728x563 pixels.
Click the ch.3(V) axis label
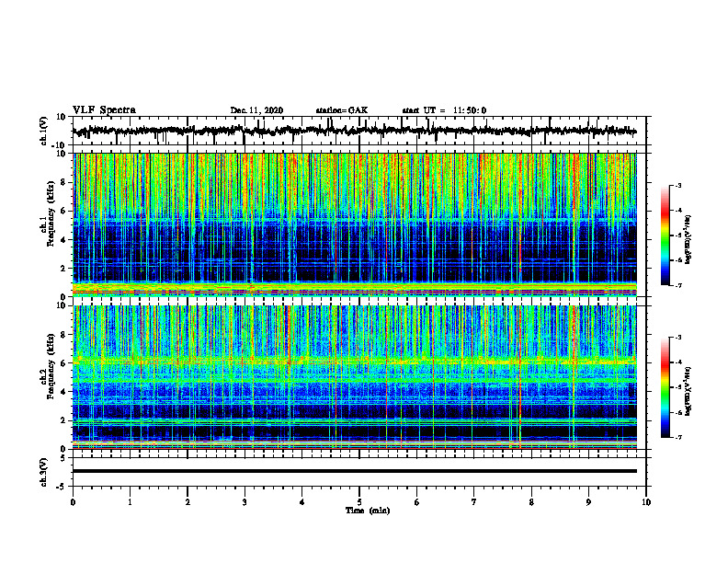click(43, 472)
